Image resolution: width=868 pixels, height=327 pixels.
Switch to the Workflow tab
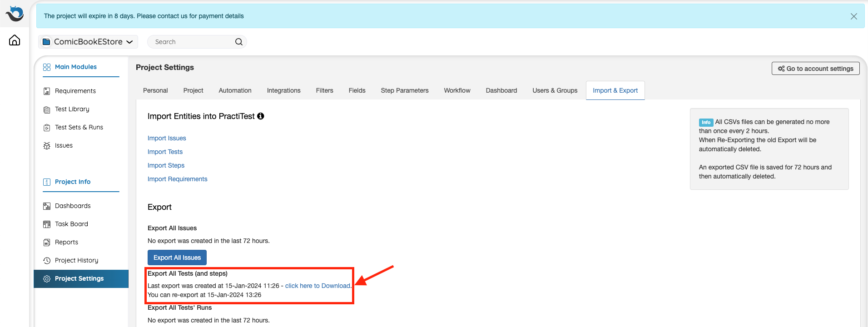point(457,90)
